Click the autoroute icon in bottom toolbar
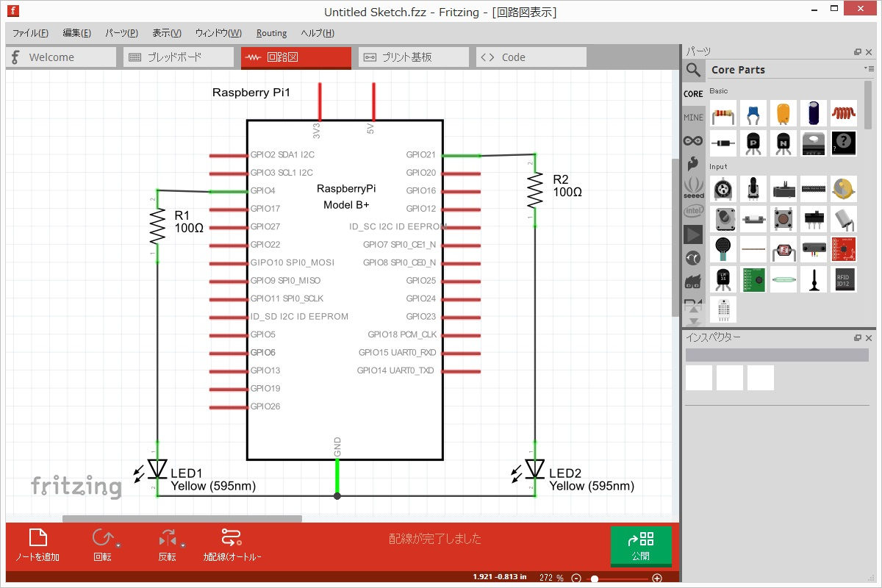The image size is (882, 588). [232, 538]
